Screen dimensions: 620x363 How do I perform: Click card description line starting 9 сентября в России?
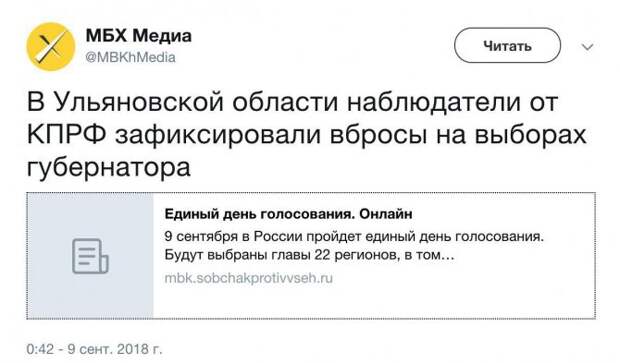[354, 236]
